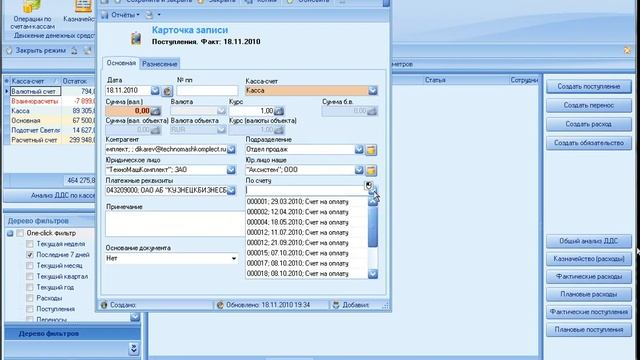Screen dimensions: 640x360
Task: Click the Карточка записи header icon
Action: [x=136, y=38]
